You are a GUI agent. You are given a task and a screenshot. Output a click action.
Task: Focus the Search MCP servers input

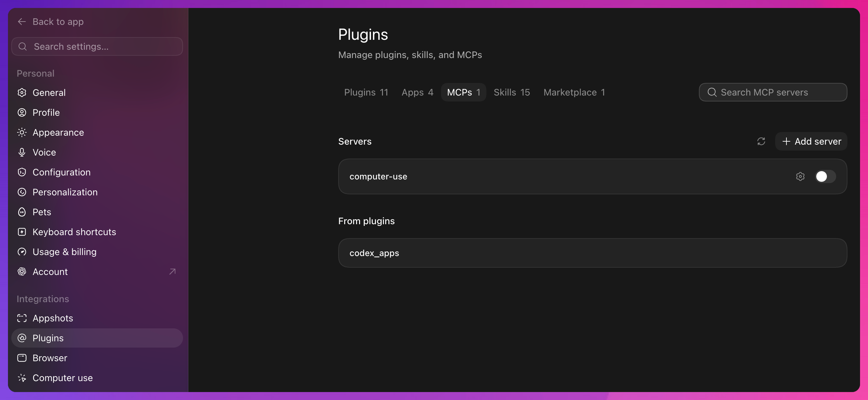coord(773,92)
